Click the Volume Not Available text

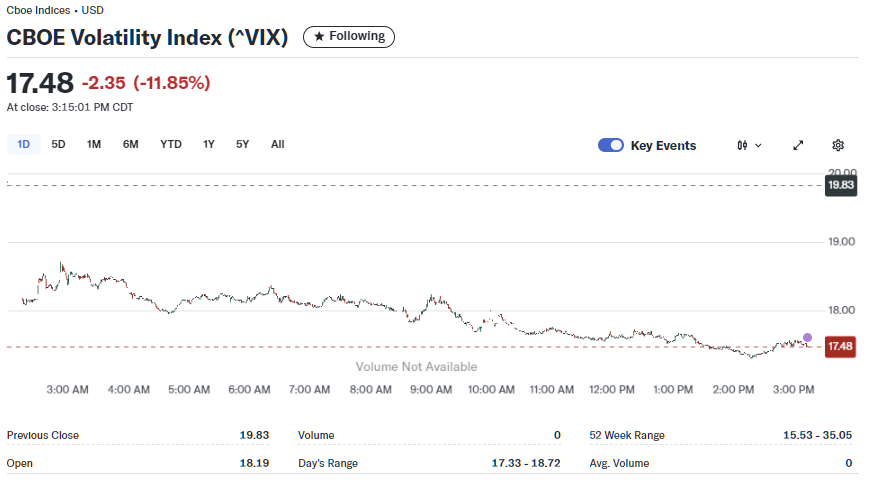click(x=416, y=367)
